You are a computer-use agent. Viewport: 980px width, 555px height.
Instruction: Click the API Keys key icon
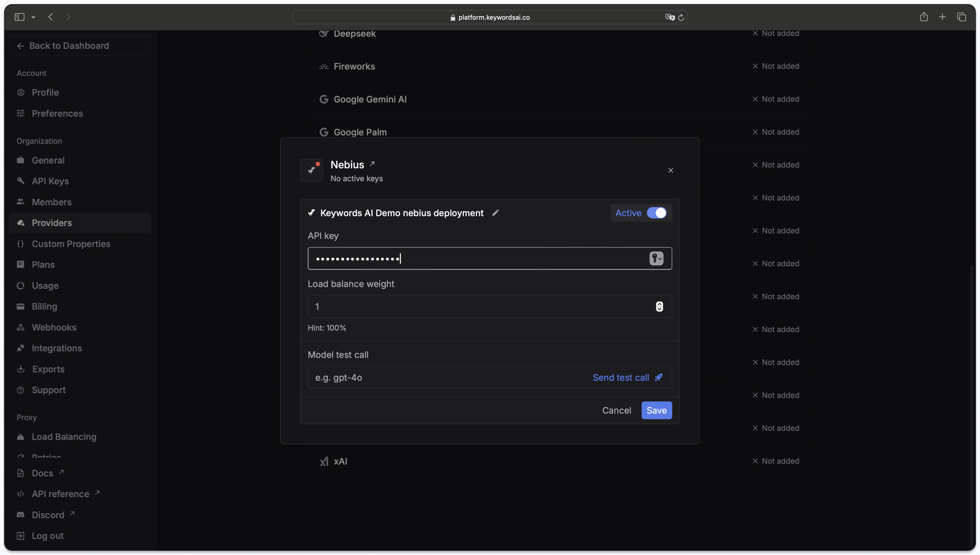coord(20,181)
